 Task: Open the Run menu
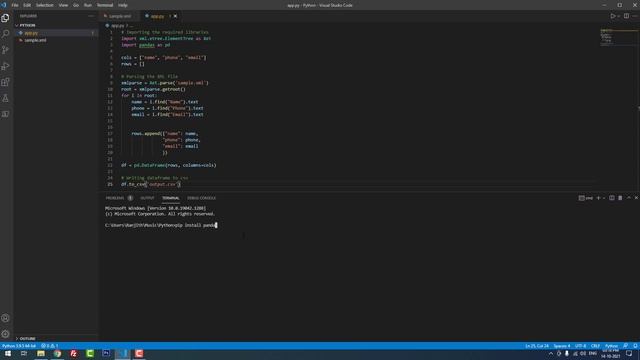pos(87,5)
